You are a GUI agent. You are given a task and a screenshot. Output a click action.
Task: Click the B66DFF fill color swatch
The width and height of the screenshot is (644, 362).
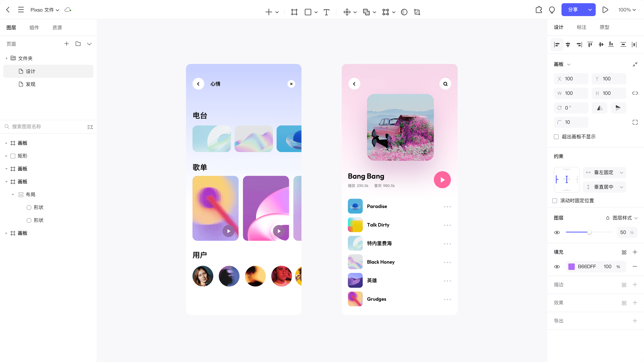click(572, 266)
